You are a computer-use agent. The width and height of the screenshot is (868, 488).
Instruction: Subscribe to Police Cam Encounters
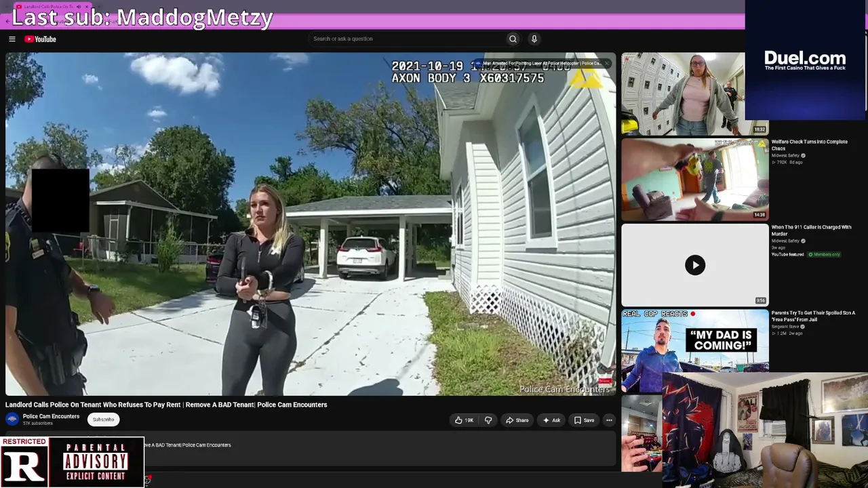coord(103,420)
